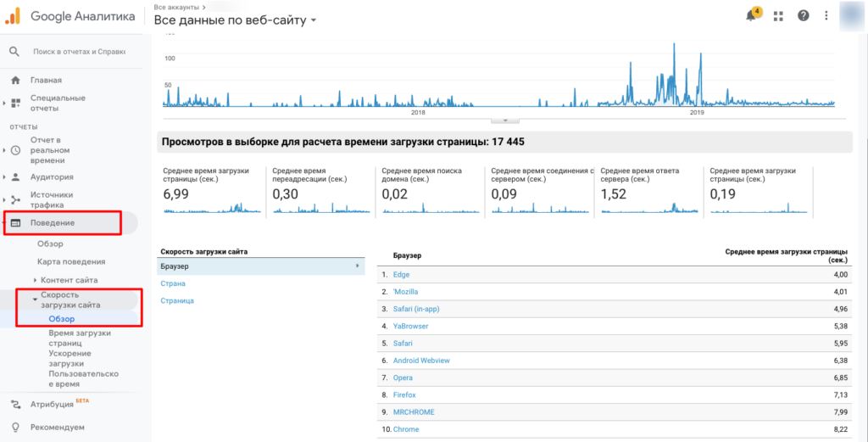Click the Атрибуция icon in sidebar
Screen dimensions: 868x442
15,405
